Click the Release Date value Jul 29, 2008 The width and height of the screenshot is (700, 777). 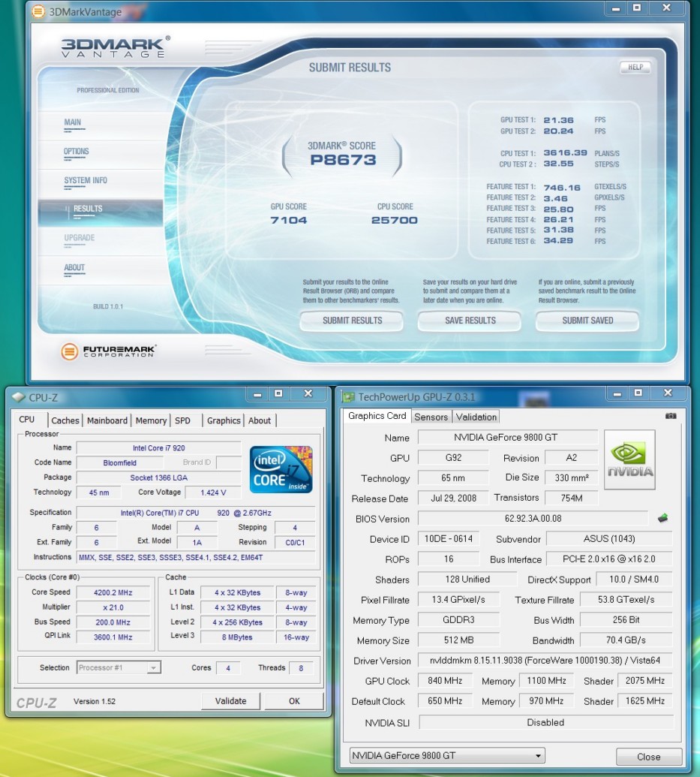453,498
